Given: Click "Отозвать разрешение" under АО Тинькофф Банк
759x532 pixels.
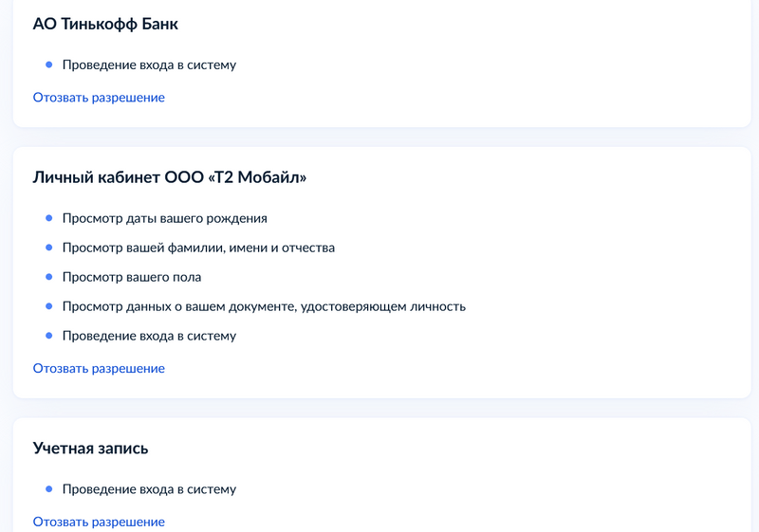Looking at the screenshot, I should 99,98.
